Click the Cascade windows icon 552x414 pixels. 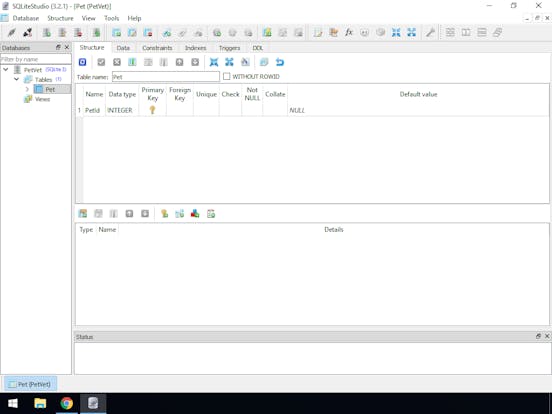(497, 33)
